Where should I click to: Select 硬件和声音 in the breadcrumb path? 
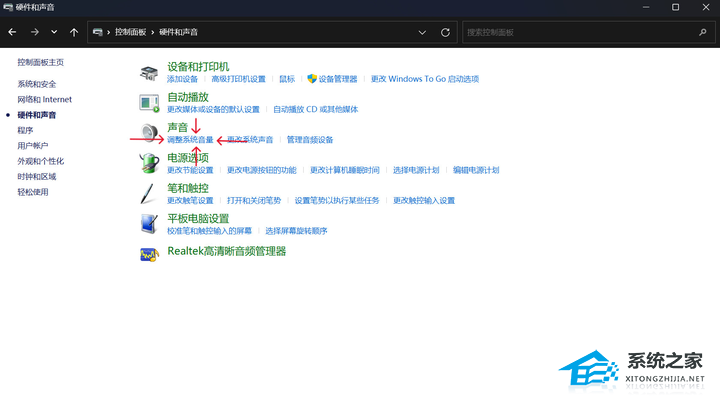coord(179,32)
